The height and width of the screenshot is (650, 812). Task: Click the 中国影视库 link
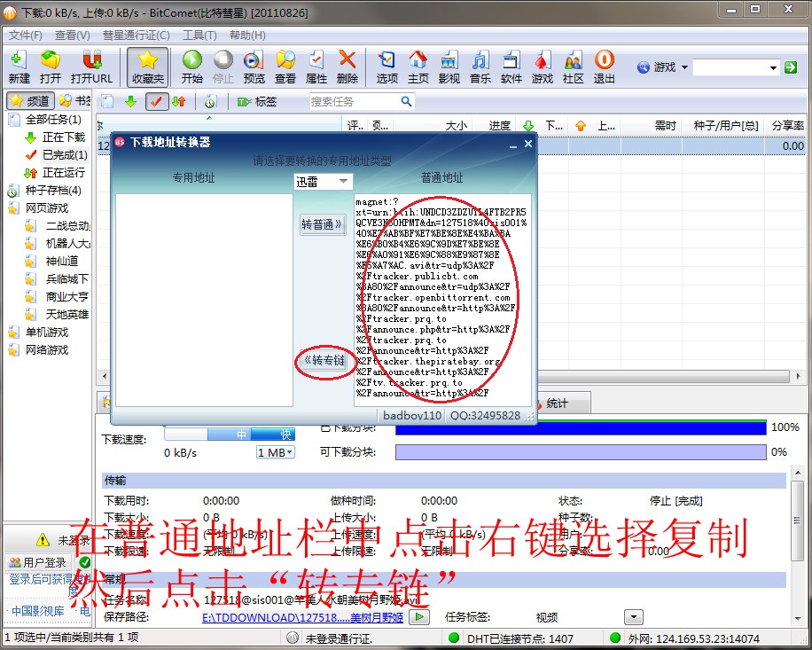pyautogui.click(x=38, y=611)
